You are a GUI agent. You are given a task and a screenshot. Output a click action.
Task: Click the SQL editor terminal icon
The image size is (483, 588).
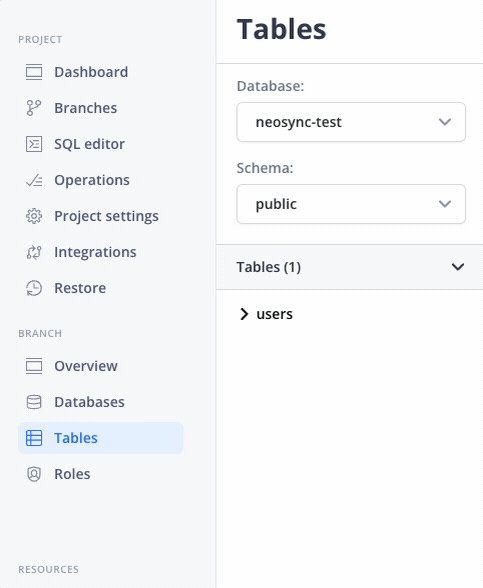tap(34, 144)
